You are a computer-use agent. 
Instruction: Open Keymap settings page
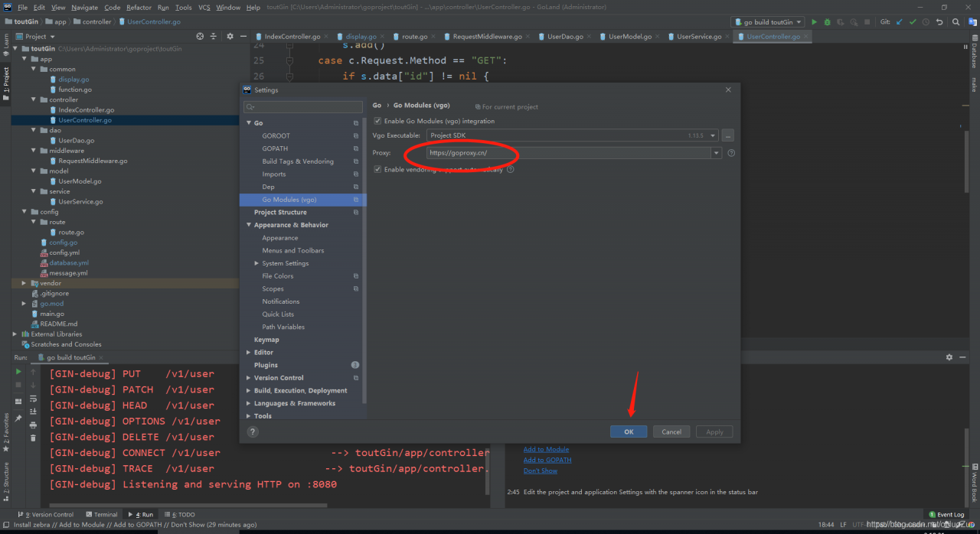266,340
